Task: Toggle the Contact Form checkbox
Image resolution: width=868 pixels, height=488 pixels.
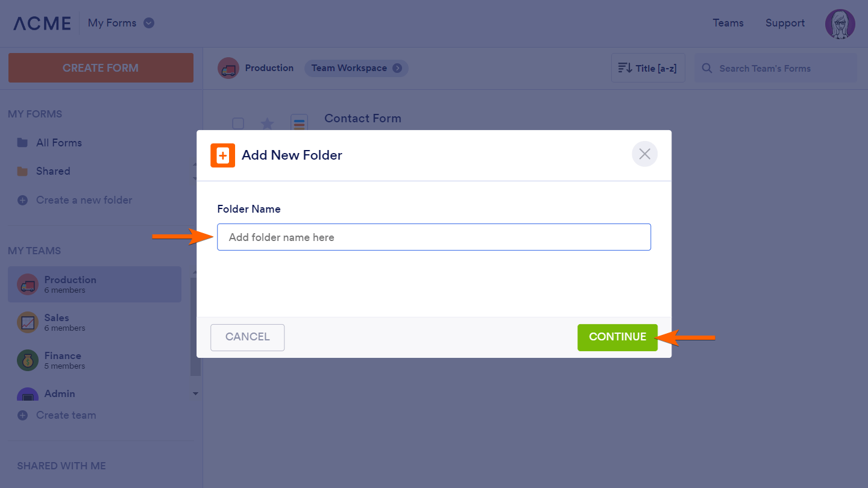Action: pos(238,124)
